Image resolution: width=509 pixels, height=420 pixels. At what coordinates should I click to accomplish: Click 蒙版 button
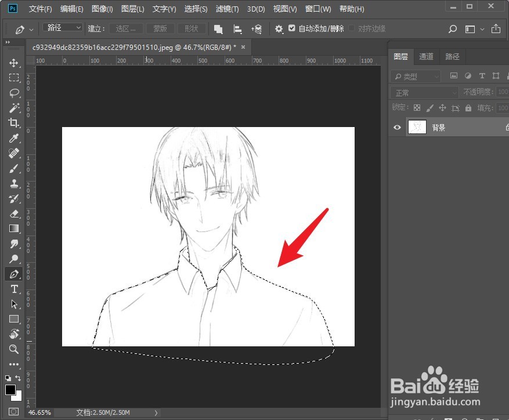(160, 28)
